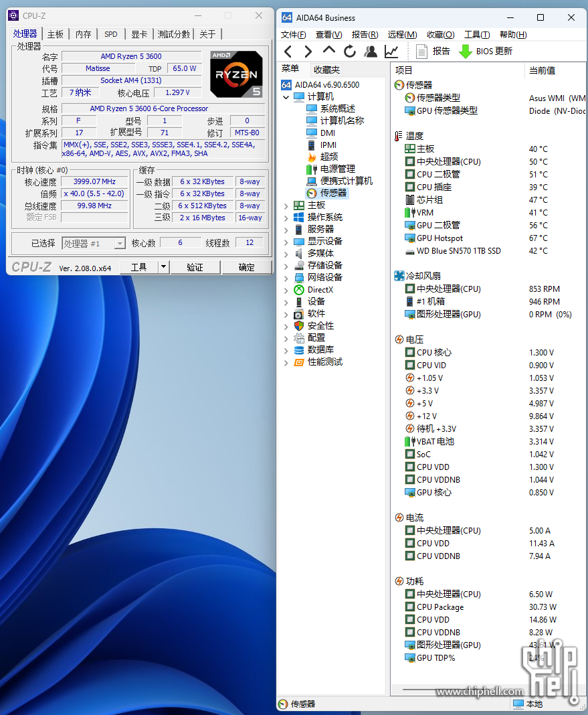Image resolution: width=588 pixels, height=715 pixels.
Task: Switch to the 关于 tab in CPU-Z
Action: coord(207,34)
